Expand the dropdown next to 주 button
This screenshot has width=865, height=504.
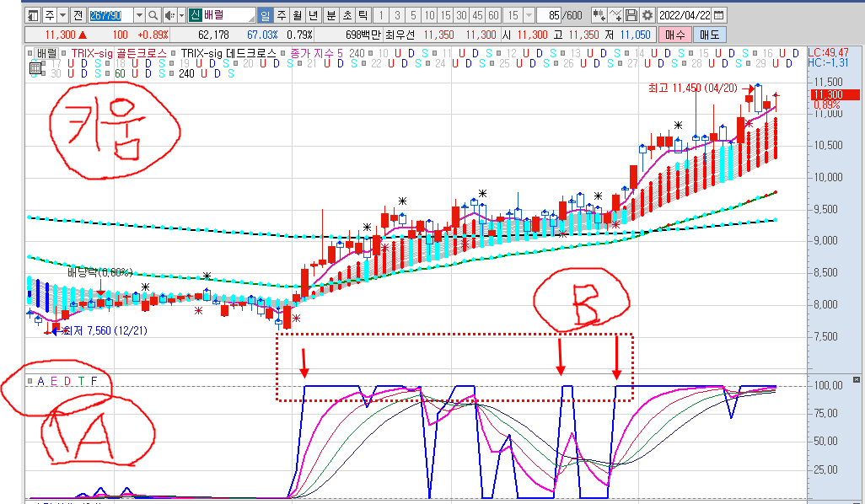62,15
